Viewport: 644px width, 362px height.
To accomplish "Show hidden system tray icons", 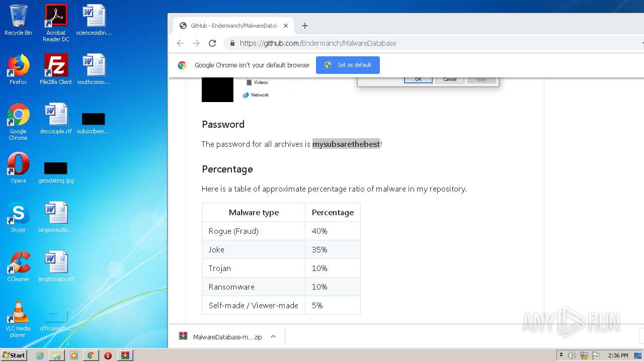I will (561, 355).
